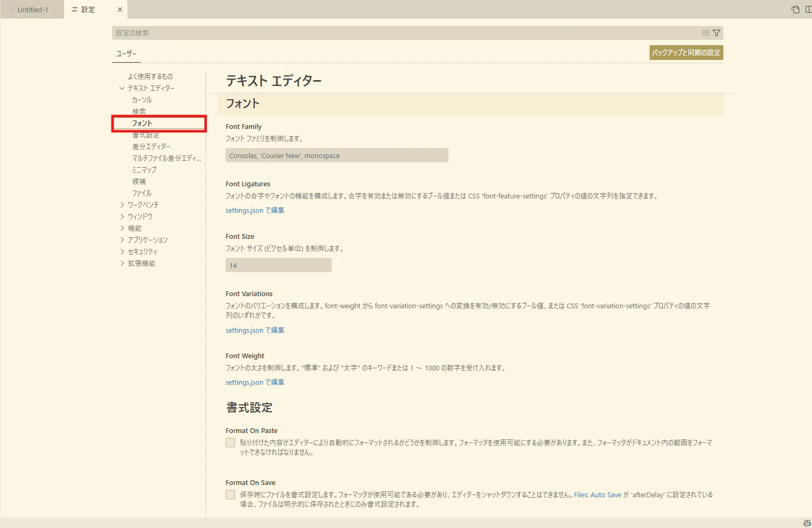Expand the セキュリティ section

coord(122,252)
